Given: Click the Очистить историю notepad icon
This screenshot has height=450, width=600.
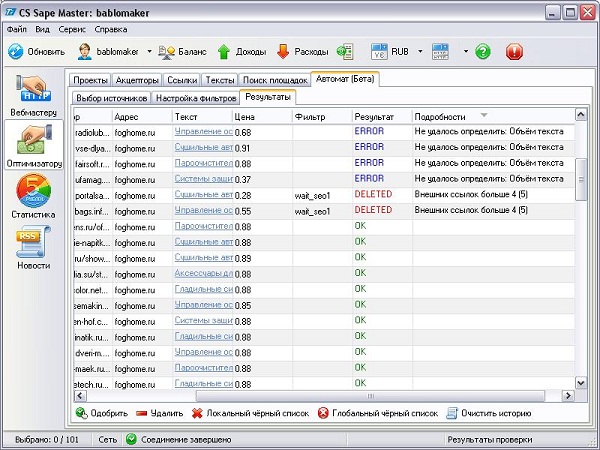Looking at the screenshot, I should pos(452,413).
